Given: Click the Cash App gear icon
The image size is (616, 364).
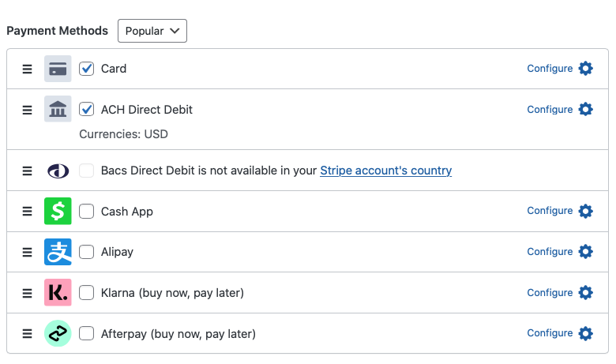Looking at the screenshot, I should click(x=585, y=211).
